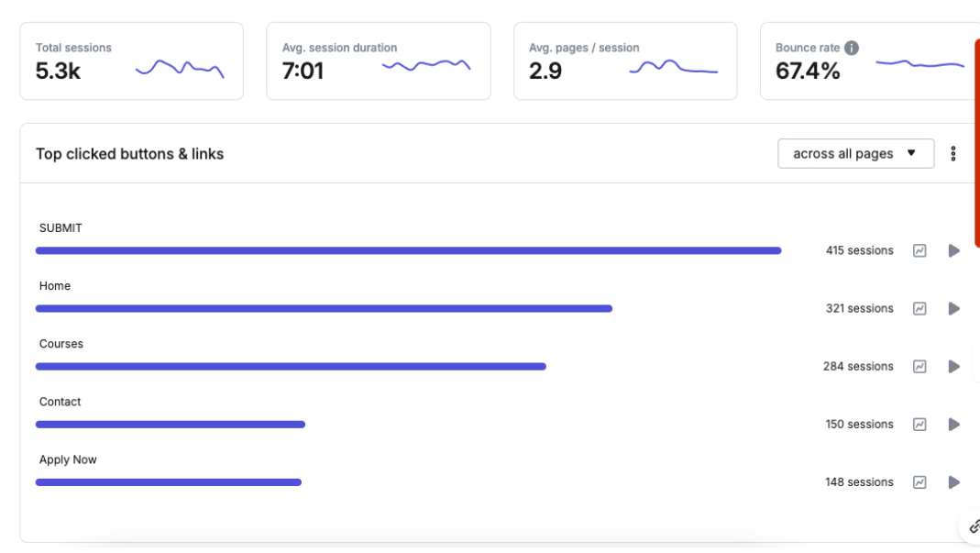The width and height of the screenshot is (980, 553).
Task: Play session recordings for SUBMIT clicks
Action: tap(954, 250)
